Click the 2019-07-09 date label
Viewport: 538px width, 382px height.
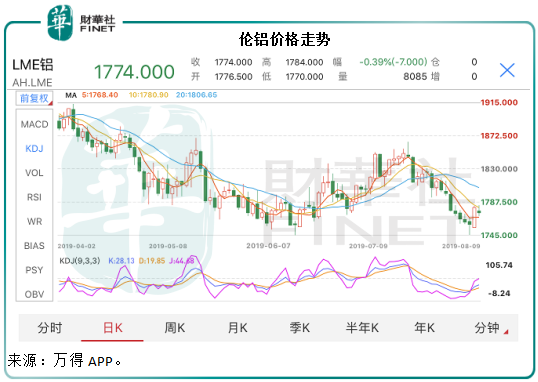tap(368, 246)
